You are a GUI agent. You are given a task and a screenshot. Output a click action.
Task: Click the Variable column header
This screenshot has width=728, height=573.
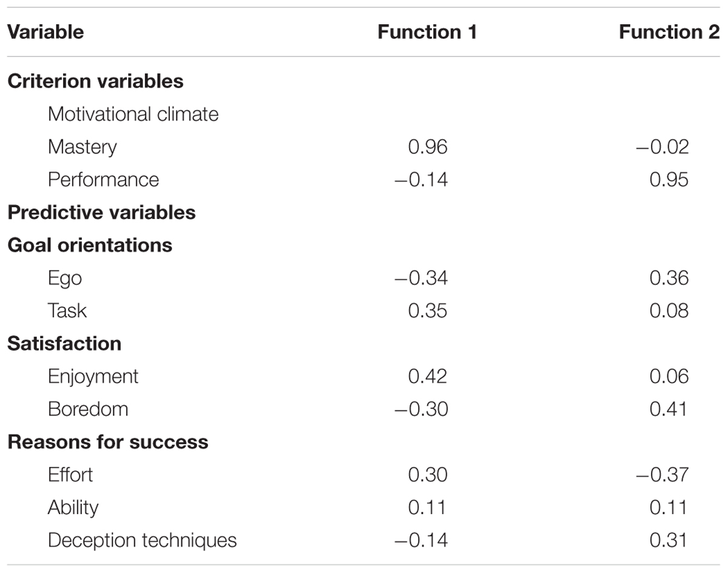click(45, 32)
